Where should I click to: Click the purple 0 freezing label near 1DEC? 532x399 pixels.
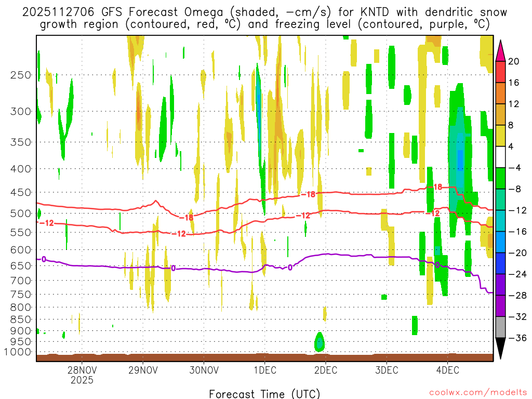pos(290,268)
